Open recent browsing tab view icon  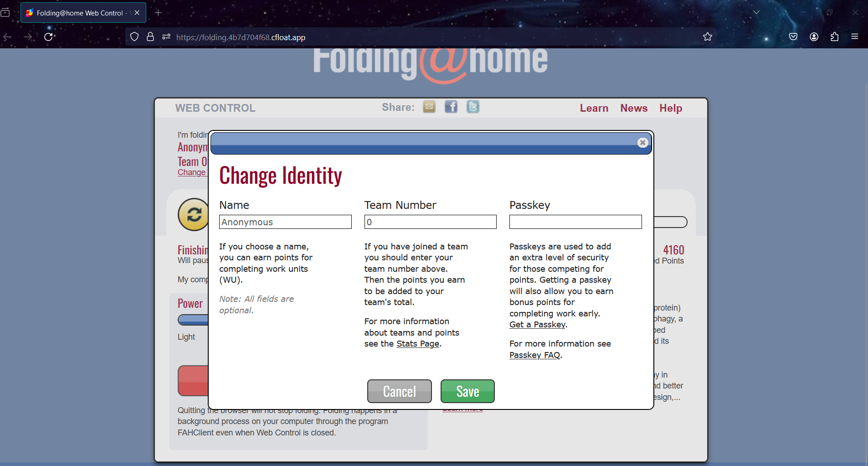coord(5,13)
